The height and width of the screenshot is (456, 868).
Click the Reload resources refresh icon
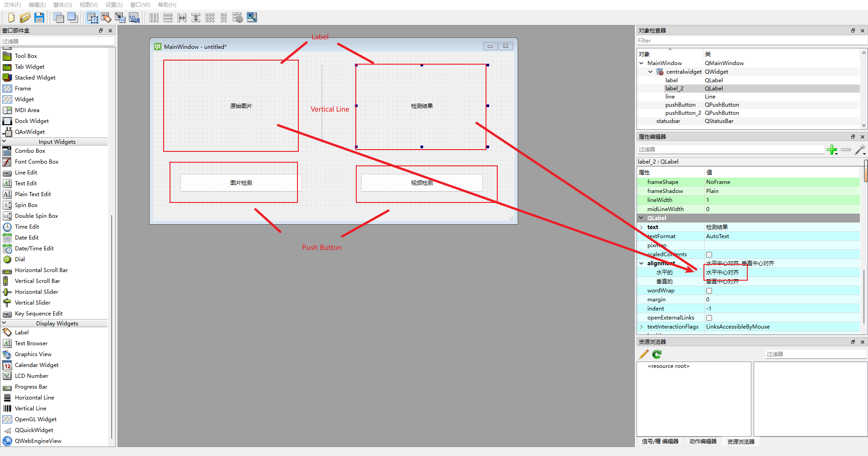tap(656, 354)
